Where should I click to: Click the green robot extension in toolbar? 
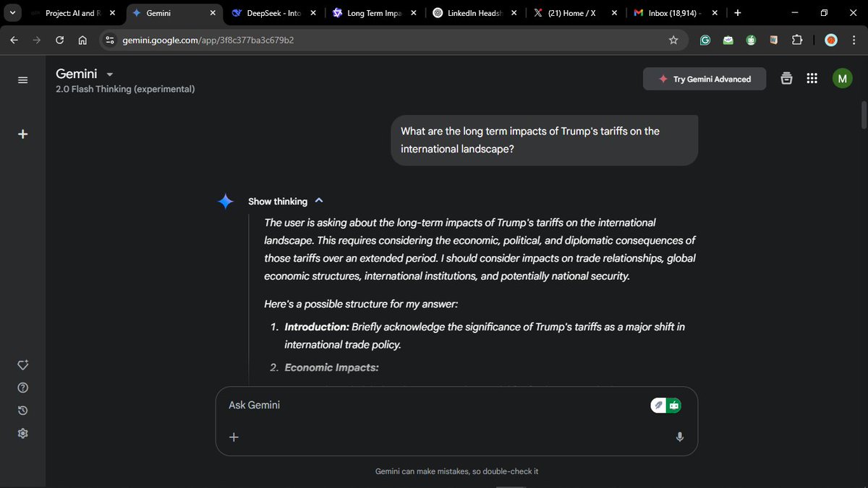tap(751, 40)
